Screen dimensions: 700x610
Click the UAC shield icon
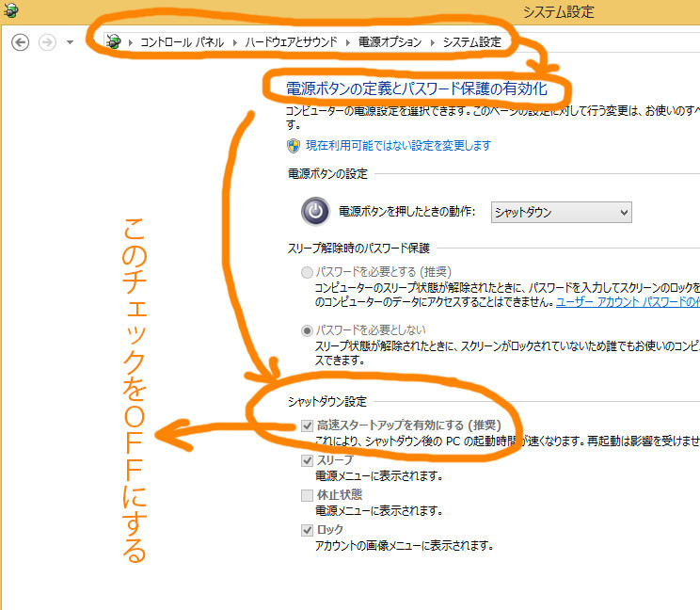(294, 146)
